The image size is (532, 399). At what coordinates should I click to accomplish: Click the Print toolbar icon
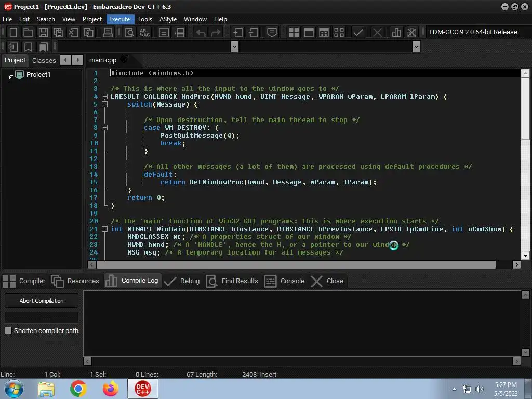pyautogui.click(x=108, y=33)
